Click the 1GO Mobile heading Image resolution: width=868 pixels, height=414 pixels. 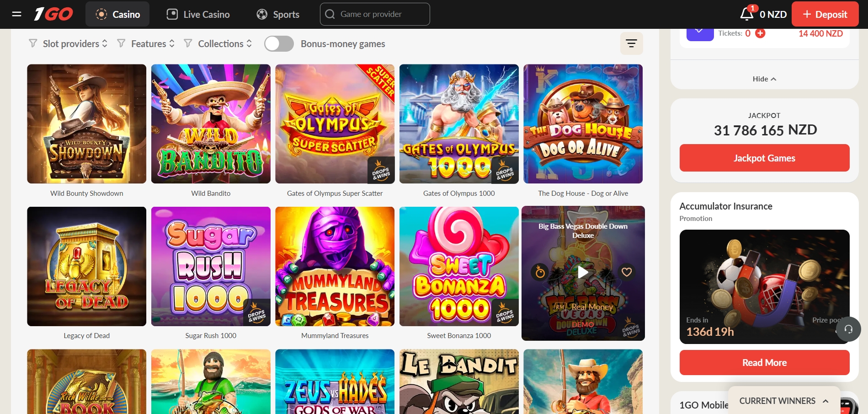click(704, 405)
